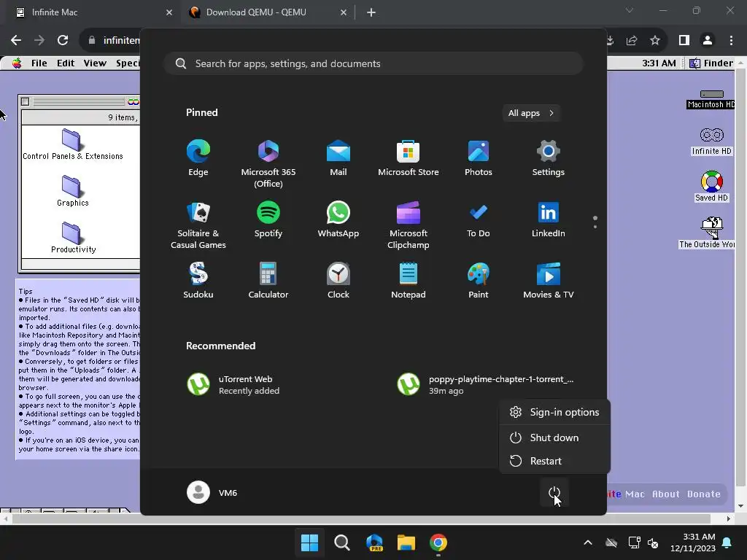The height and width of the screenshot is (560, 747).
Task: Select the Productivity folder
Action: [x=73, y=238]
